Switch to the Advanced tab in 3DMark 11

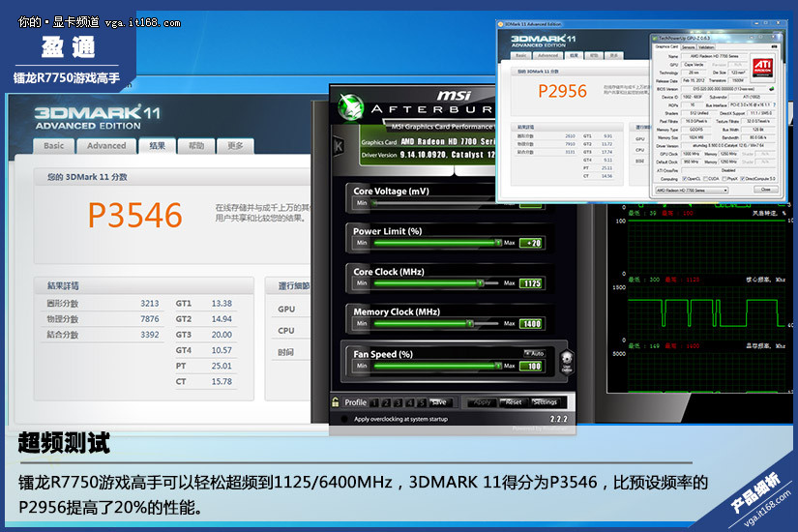coord(106,146)
